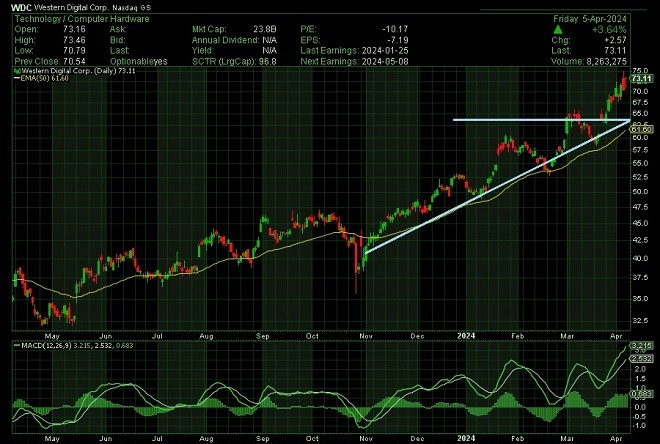Click the 67.5 price axis label

coord(640,103)
